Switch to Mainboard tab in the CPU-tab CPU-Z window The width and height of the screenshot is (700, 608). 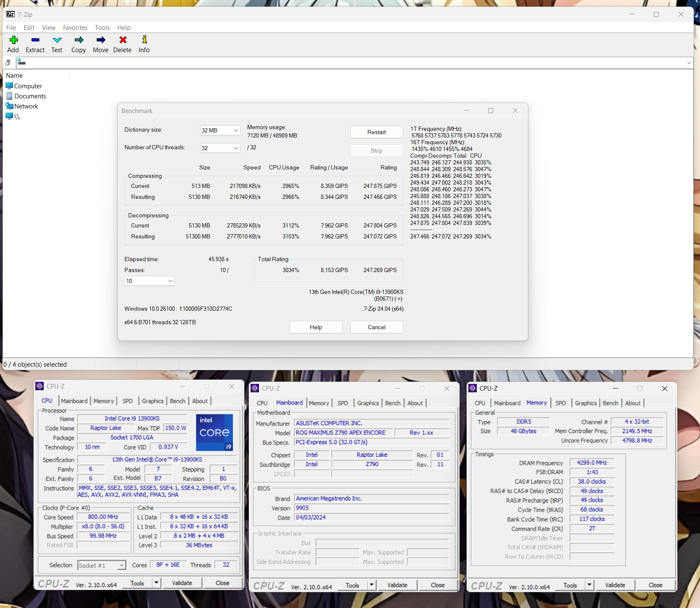point(74,401)
